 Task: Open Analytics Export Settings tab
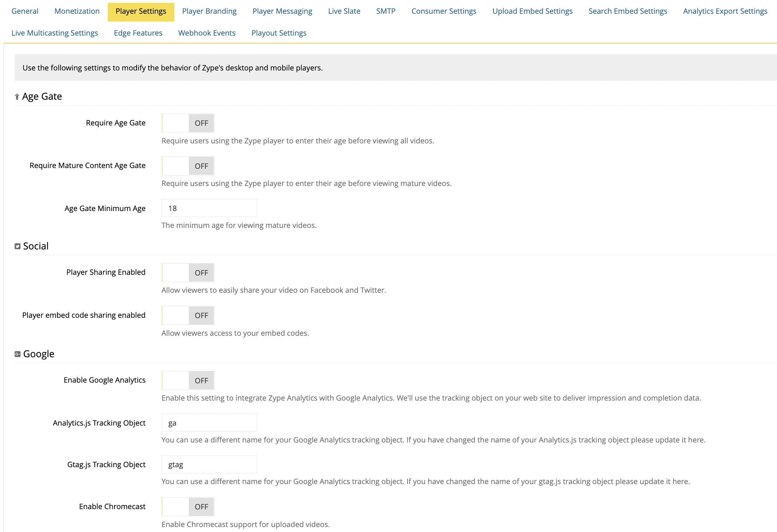click(x=725, y=11)
